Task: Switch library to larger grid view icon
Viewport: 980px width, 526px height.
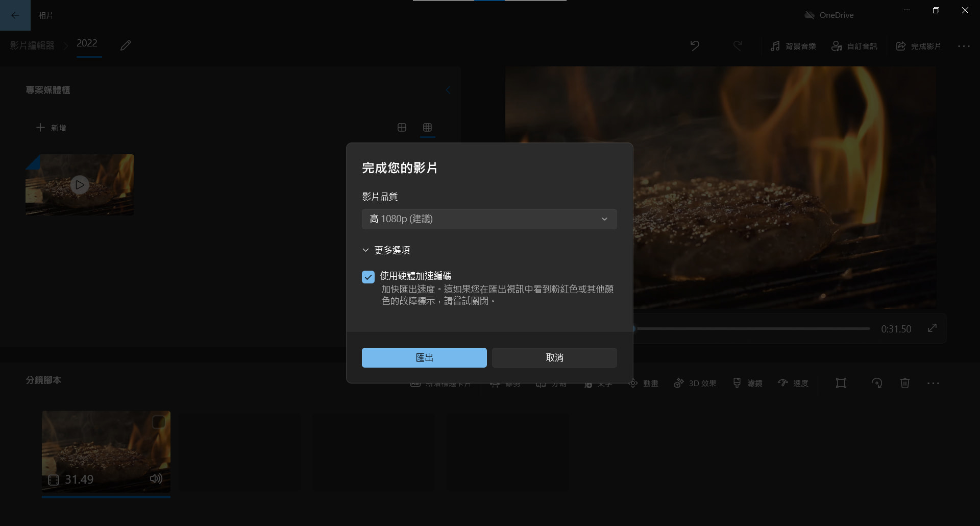Action: pyautogui.click(x=402, y=127)
